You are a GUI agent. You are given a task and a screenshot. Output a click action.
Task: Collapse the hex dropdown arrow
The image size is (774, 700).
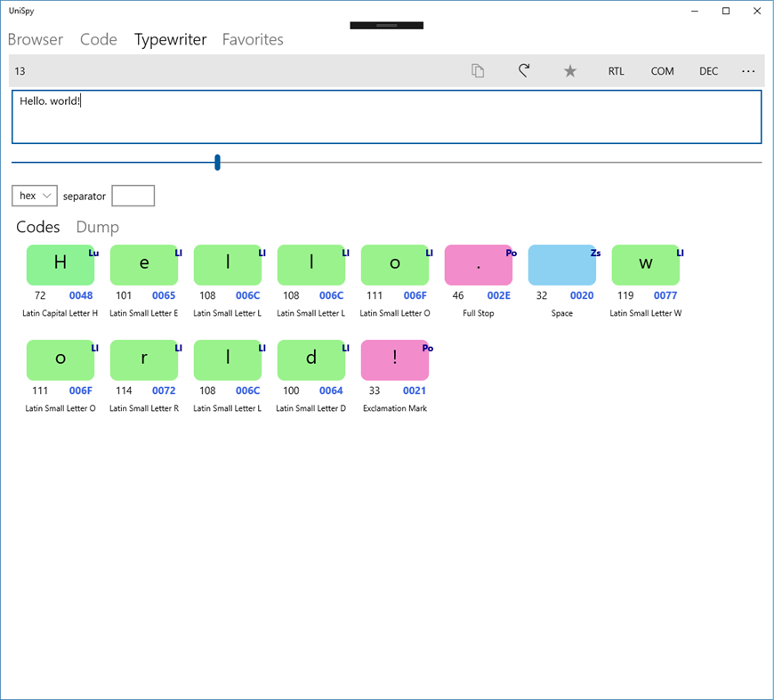coord(46,195)
